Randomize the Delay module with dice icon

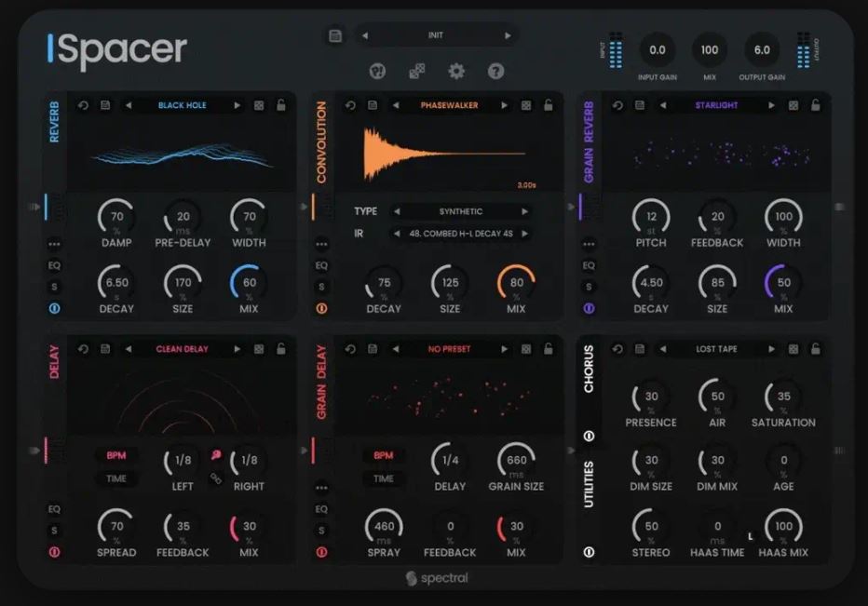coord(259,349)
